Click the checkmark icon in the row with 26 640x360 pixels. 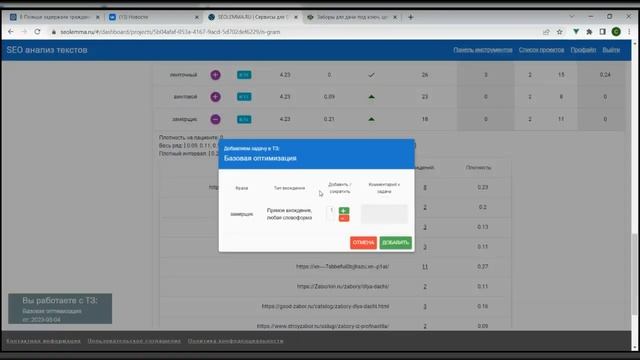click(x=371, y=75)
